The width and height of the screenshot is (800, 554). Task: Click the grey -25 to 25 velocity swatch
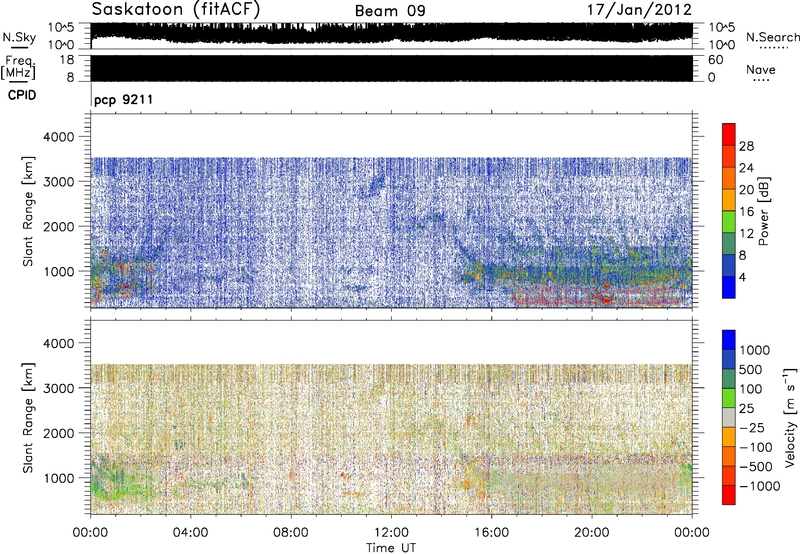pos(729,417)
